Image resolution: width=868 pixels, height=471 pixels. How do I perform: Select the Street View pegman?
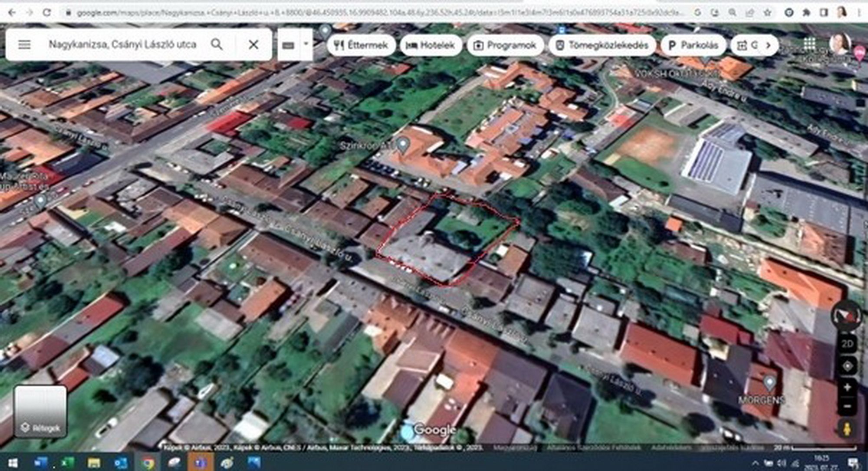847,429
